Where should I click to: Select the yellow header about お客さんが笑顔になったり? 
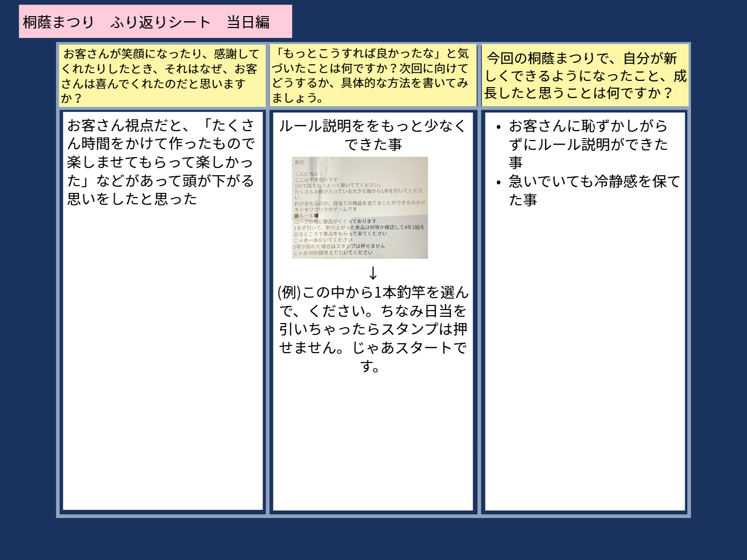(x=161, y=76)
